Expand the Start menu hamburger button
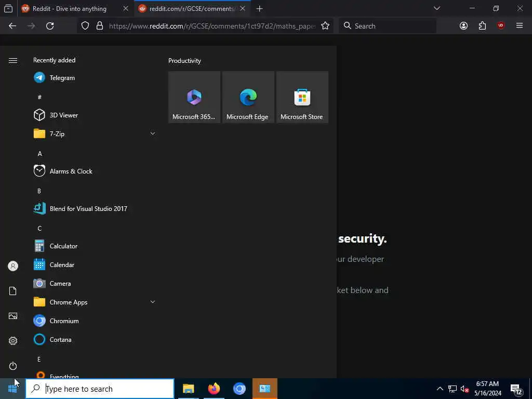 click(13, 60)
